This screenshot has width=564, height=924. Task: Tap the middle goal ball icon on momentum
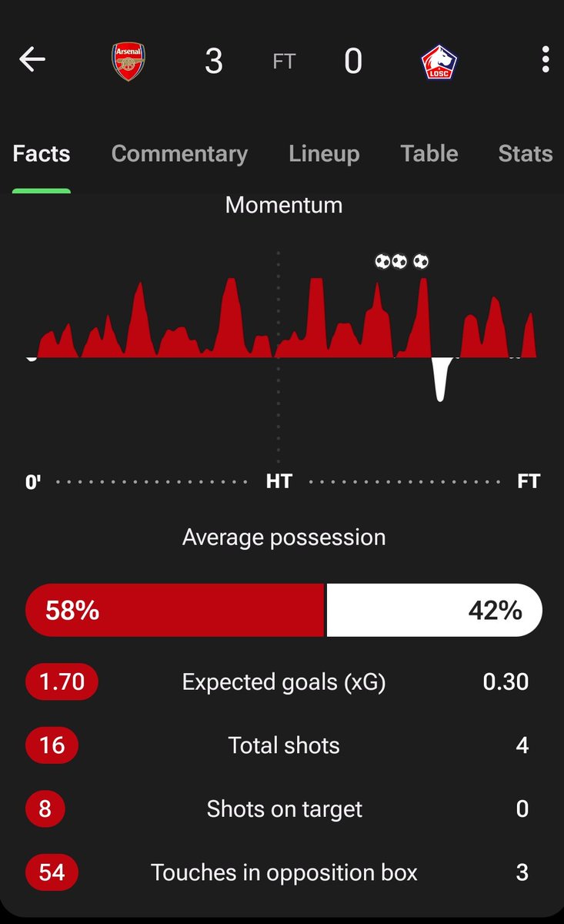click(x=399, y=262)
